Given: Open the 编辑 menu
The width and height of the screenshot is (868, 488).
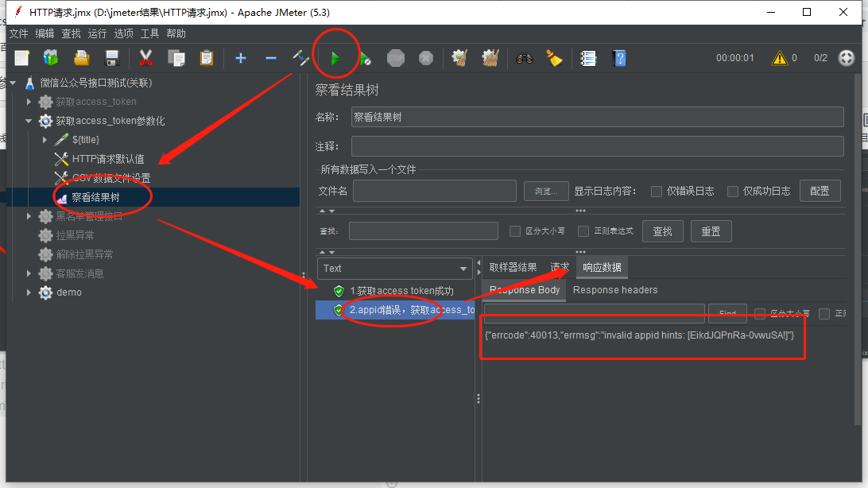Looking at the screenshot, I should (45, 33).
